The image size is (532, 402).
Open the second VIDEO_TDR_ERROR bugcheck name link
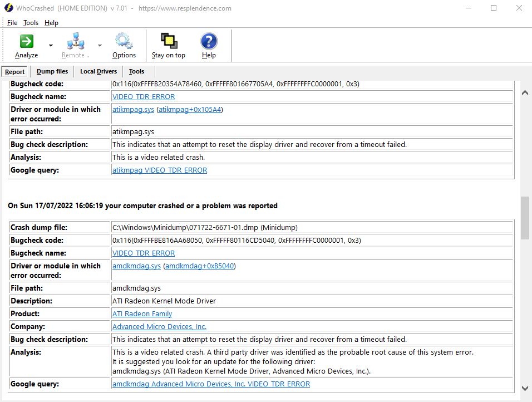(144, 253)
